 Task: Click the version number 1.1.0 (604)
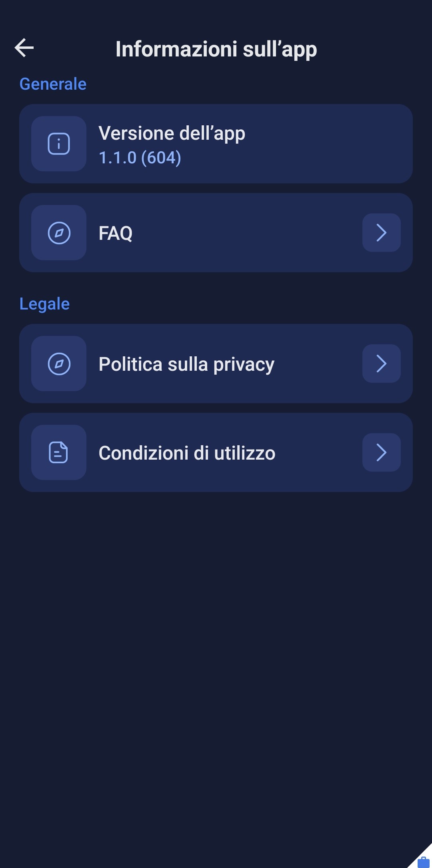(140, 158)
